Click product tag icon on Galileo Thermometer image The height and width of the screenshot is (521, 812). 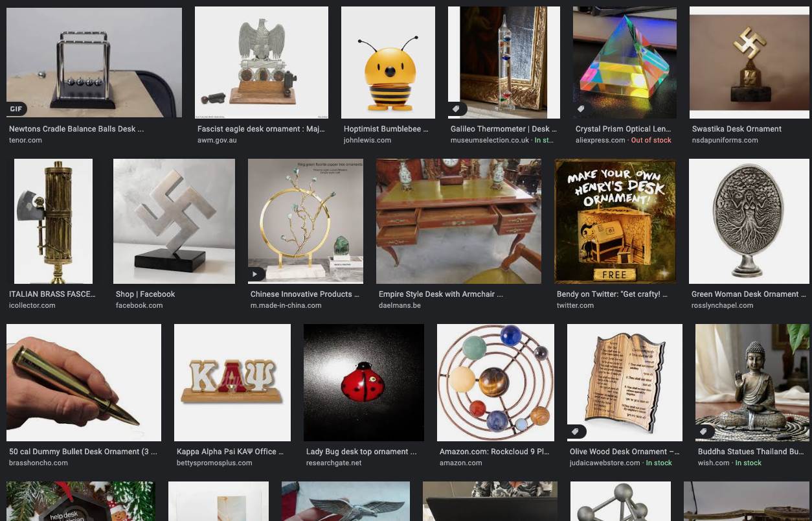(457, 109)
